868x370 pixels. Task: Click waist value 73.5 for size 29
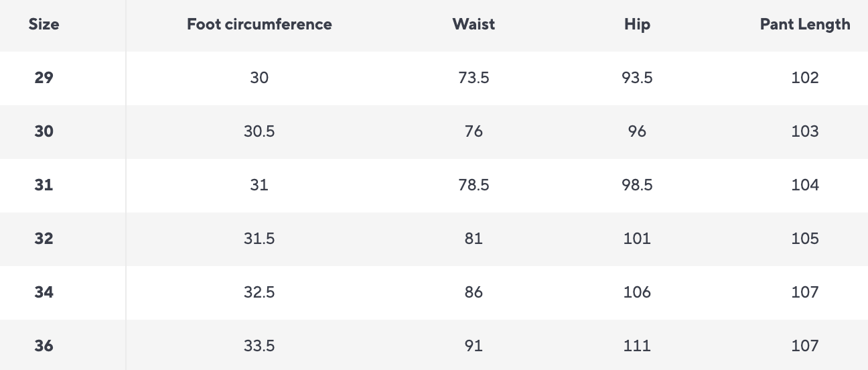[x=474, y=78]
